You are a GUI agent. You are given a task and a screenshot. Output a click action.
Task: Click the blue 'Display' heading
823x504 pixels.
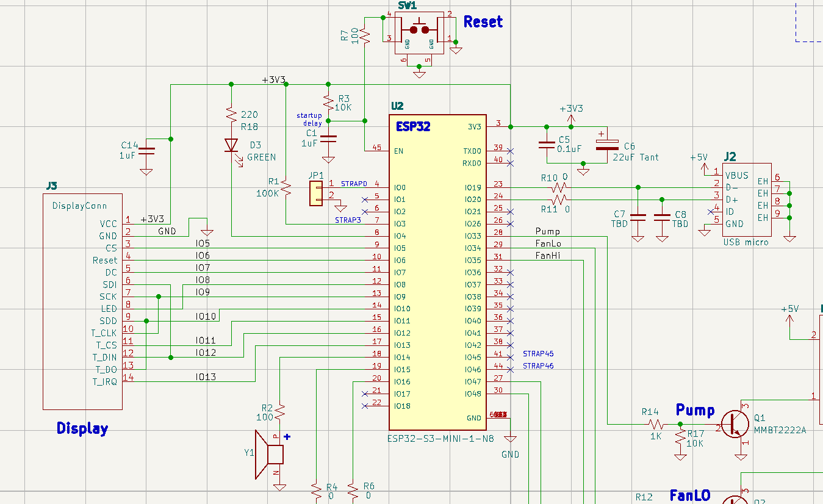click(82, 428)
